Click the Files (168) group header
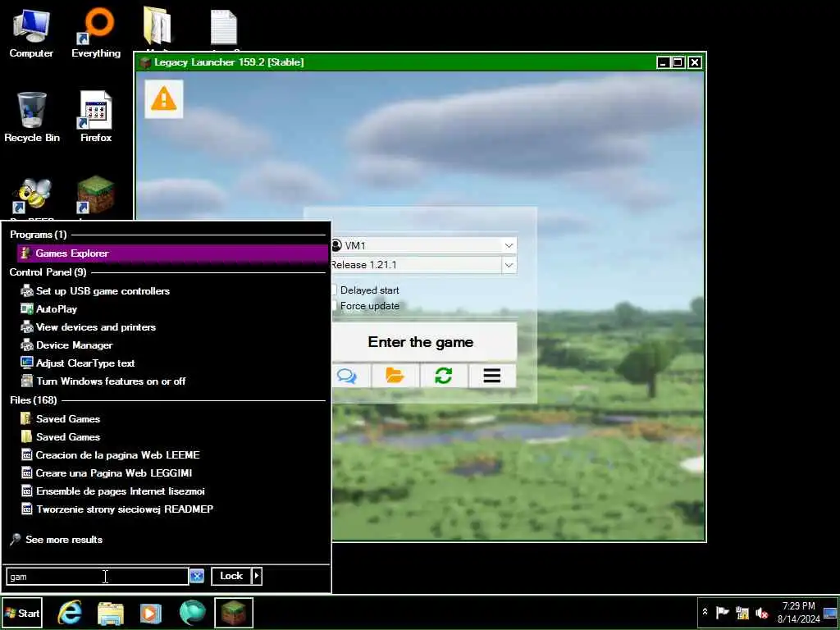This screenshot has width=840, height=630. (33, 400)
